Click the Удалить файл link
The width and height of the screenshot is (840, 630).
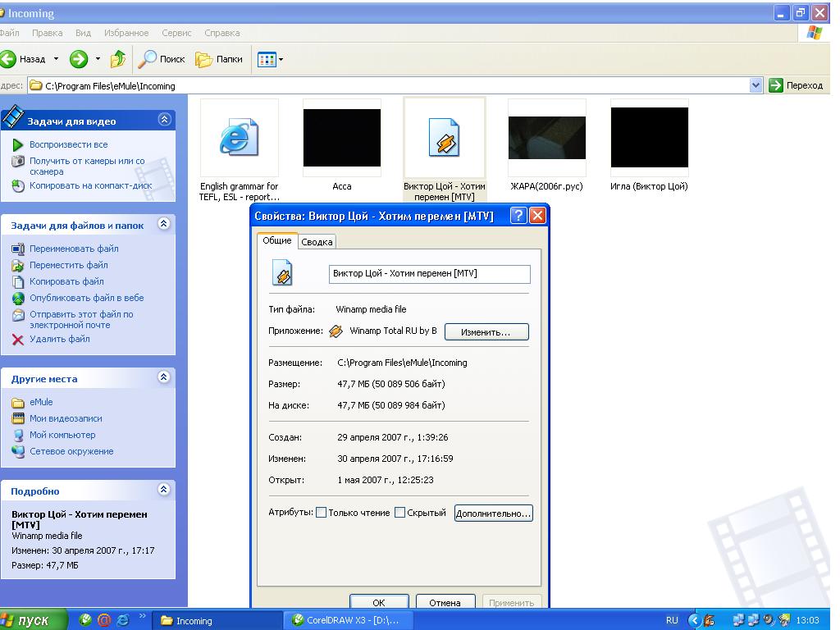[x=59, y=339]
